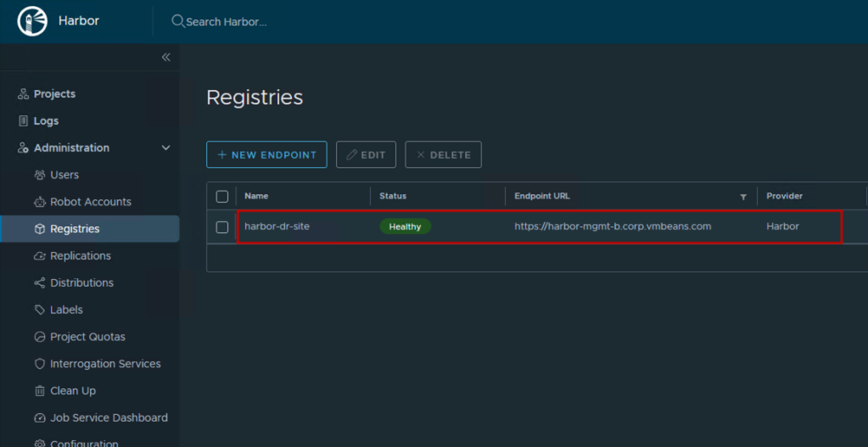Screen dimensions: 868x447
Task: Click the Logs icon in sidebar
Action: point(23,120)
